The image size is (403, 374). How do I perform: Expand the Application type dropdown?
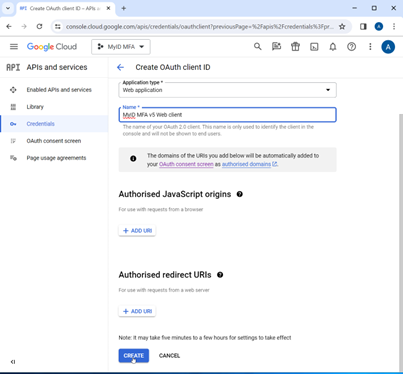point(227,90)
